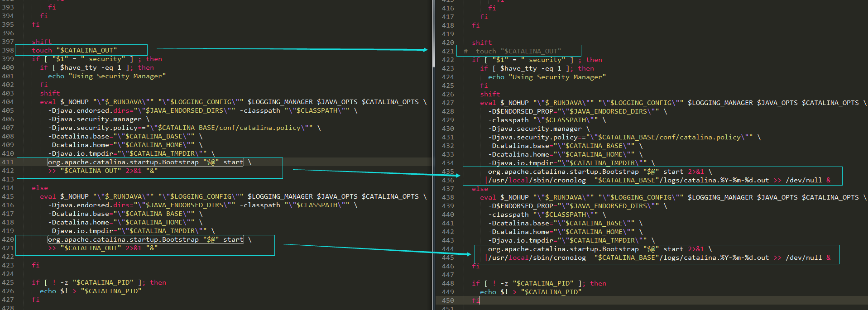Click line number 435 in the right gutter
The width and height of the screenshot is (868, 310).
click(x=448, y=172)
